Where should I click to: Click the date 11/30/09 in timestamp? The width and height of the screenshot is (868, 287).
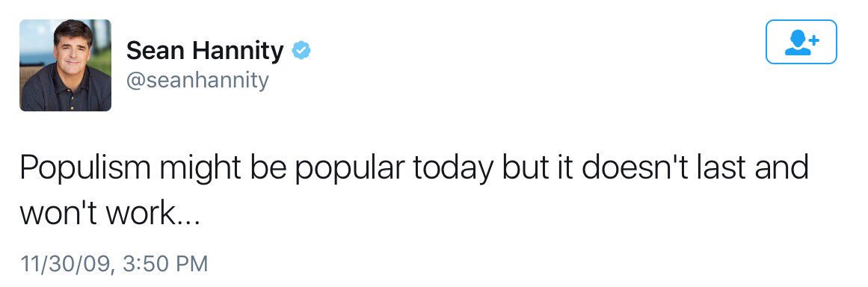[x=66, y=263]
